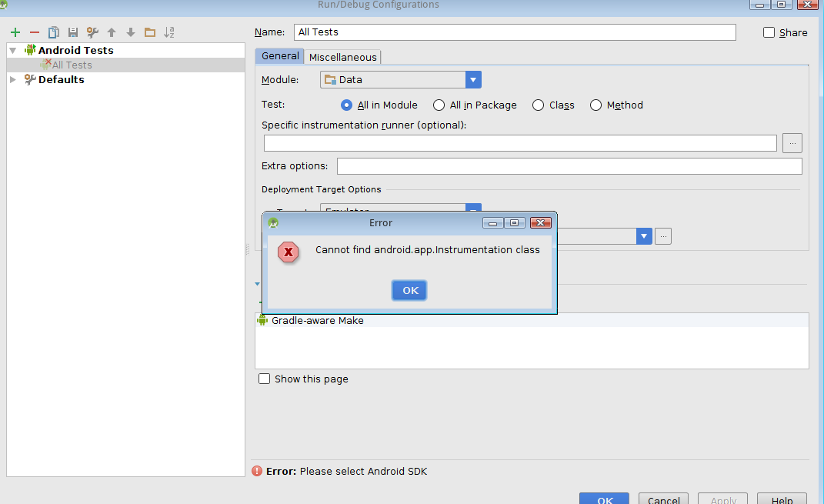Select the Defaults item in the tree
The image size is (824, 504).
point(61,80)
